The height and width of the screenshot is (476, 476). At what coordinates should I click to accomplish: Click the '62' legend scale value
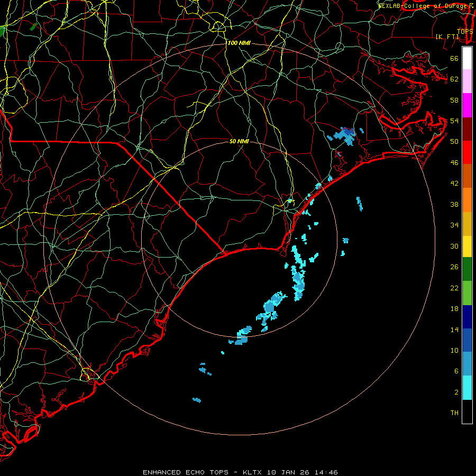click(454, 79)
